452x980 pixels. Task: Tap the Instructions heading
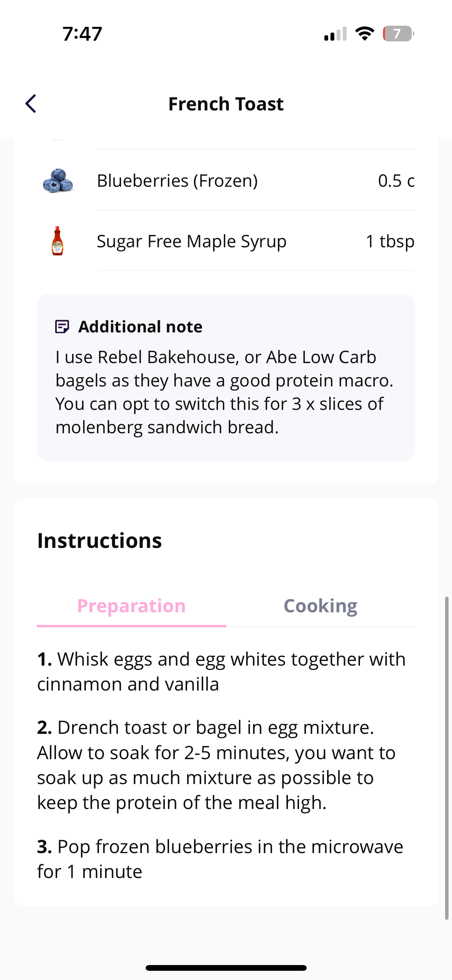(100, 541)
